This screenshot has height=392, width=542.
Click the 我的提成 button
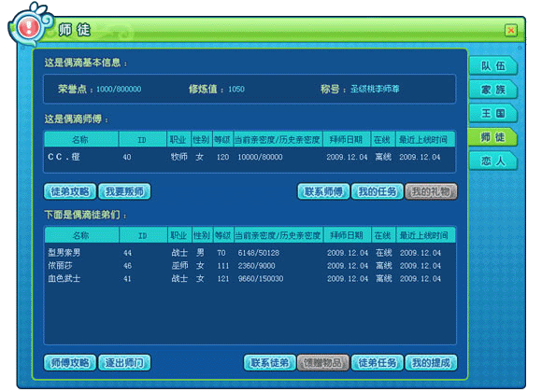[x=431, y=363]
